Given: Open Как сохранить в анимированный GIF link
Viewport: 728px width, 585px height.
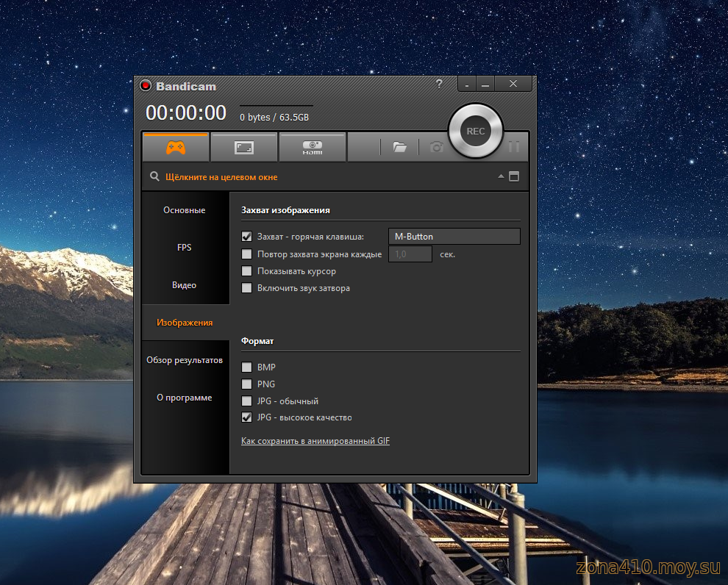Looking at the screenshot, I should tap(315, 441).
